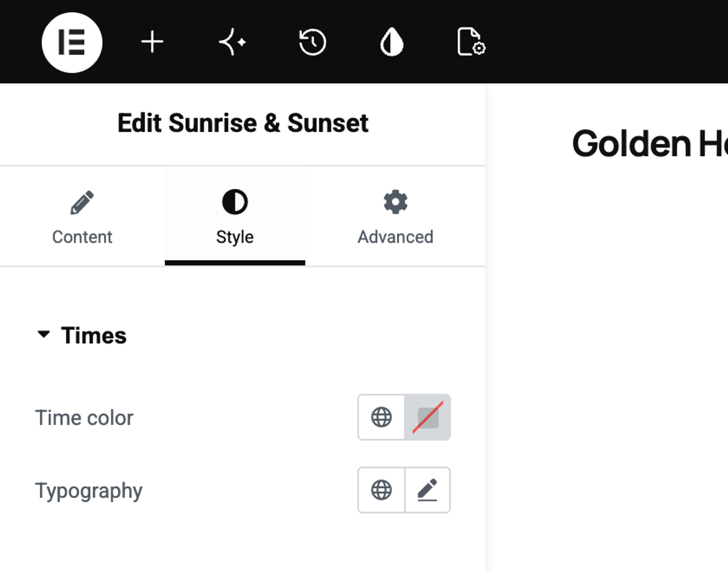Collapse the Times section
Screen dimensions: 728x572
[x=82, y=335]
